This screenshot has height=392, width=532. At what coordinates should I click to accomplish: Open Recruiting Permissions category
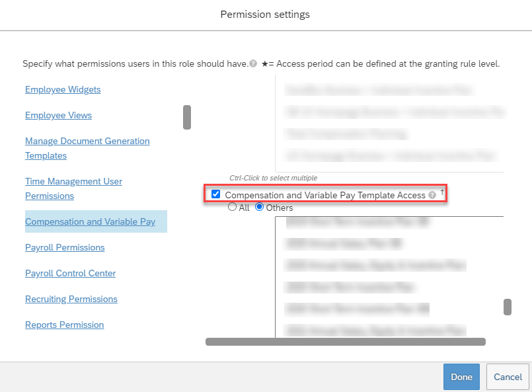(x=71, y=299)
